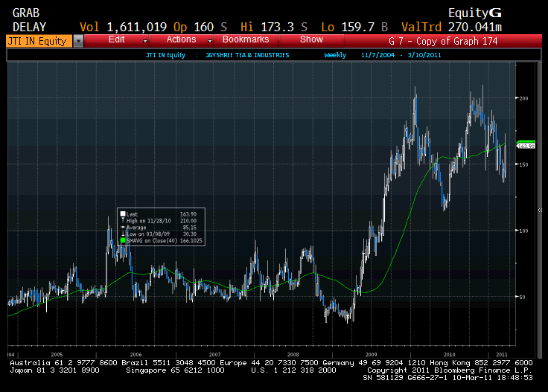
Task: Click the 100 price axis label
Action: 523,231
